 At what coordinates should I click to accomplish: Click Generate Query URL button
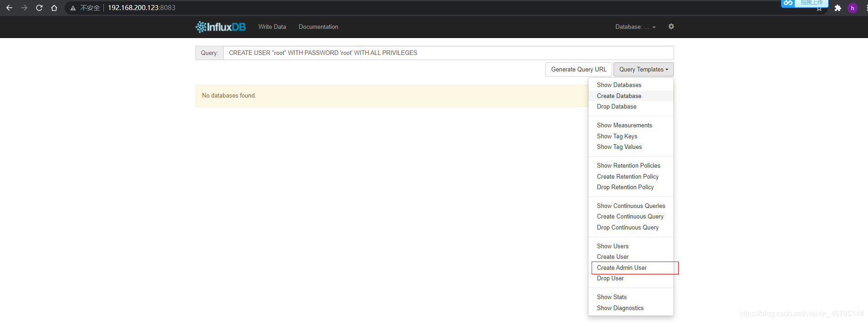coord(579,70)
